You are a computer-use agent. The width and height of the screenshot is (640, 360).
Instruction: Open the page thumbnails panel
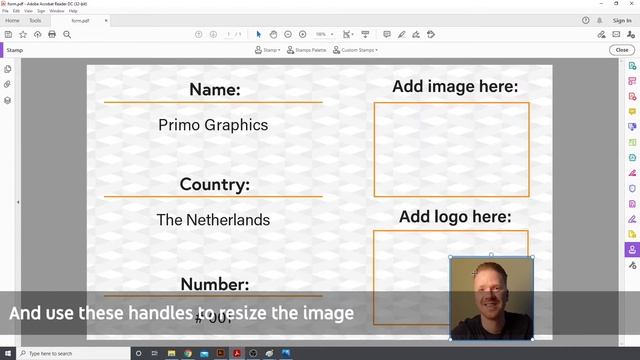pos(7,69)
